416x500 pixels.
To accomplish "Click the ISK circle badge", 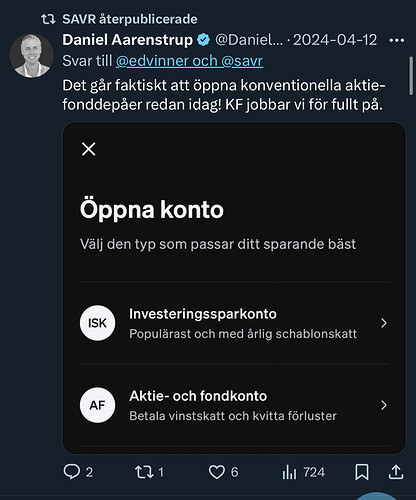I will pos(97,323).
